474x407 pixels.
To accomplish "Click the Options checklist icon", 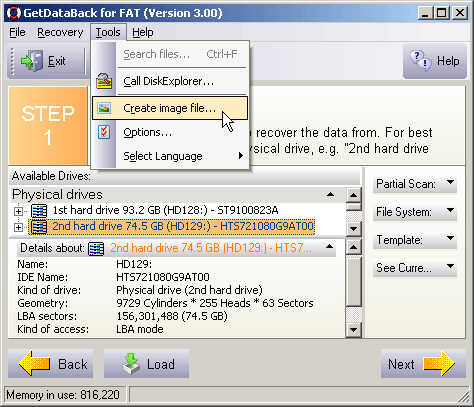I will [104, 132].
